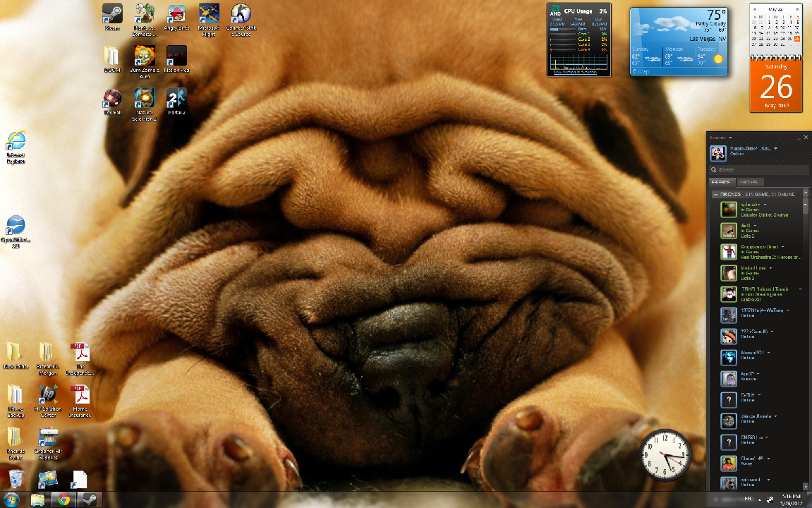Screen dimensions: 812x508
Task: Open the Richard K. Morgan folder
Action: pos(48,359)
